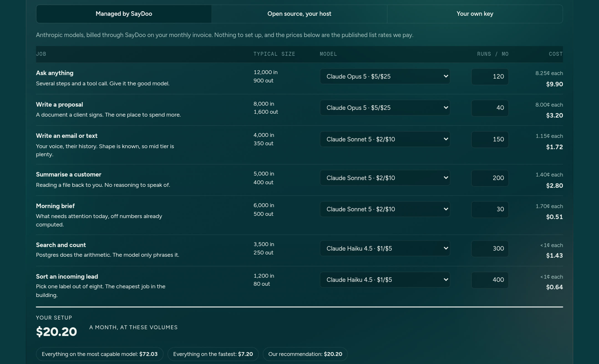Click the $0.64 incoming lead cost
The width and height of the screenshot is (599, 364).
554,287
